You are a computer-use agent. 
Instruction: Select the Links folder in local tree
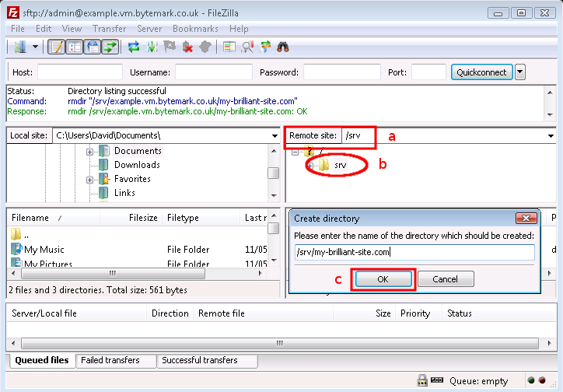(x=124, y=193)
